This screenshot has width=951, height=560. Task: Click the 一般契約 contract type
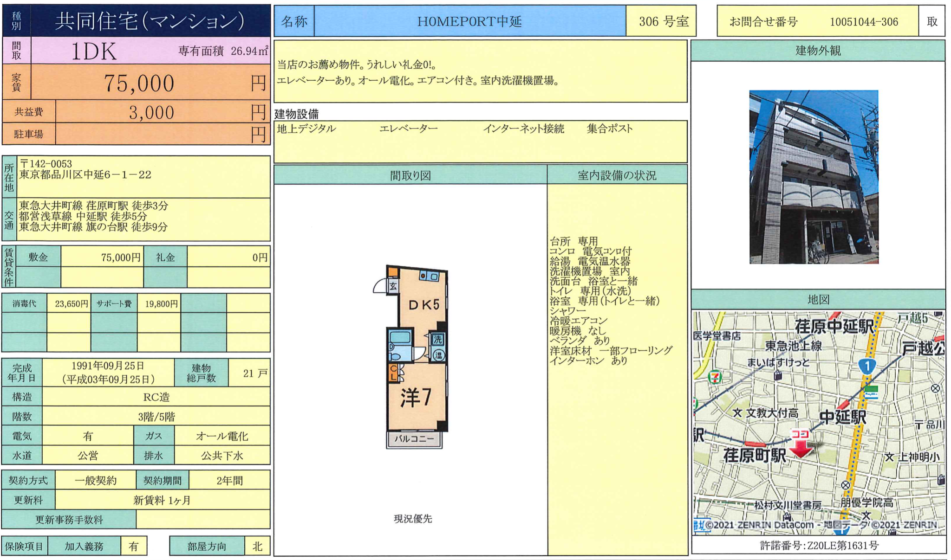click(96, 481)
